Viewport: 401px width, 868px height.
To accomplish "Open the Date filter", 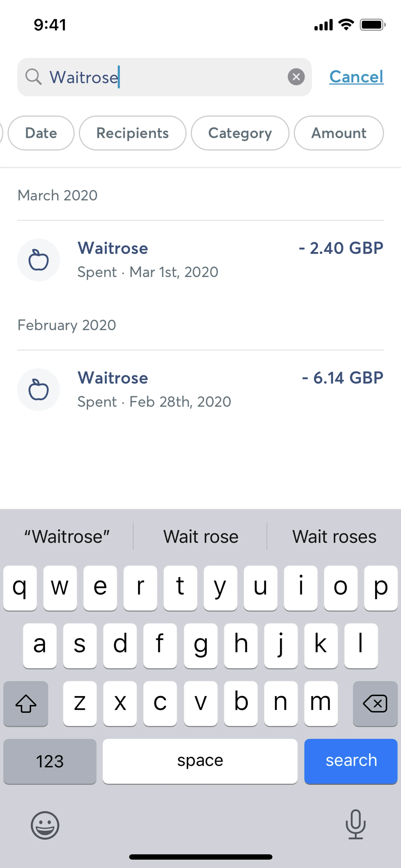I will 41,133.
